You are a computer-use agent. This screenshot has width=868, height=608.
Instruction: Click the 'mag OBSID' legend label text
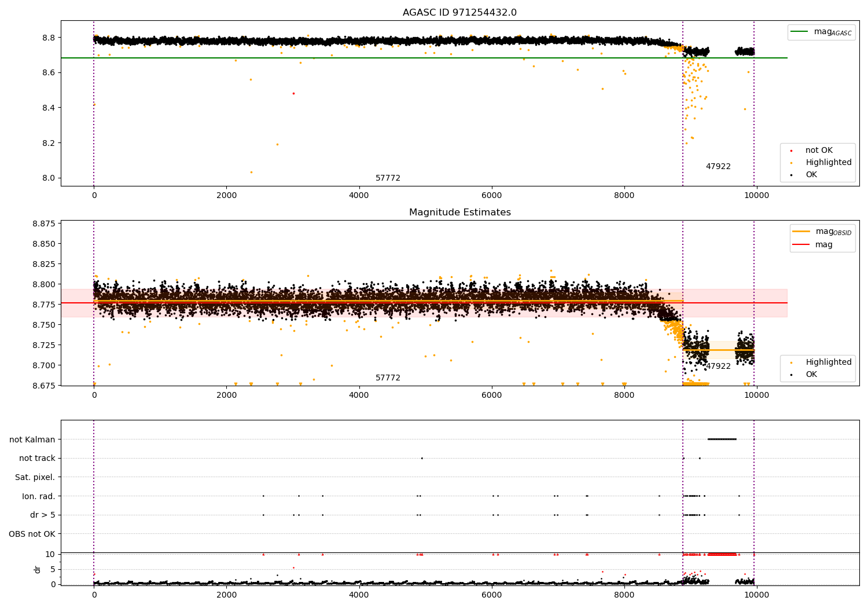click(x=834, y=232)
